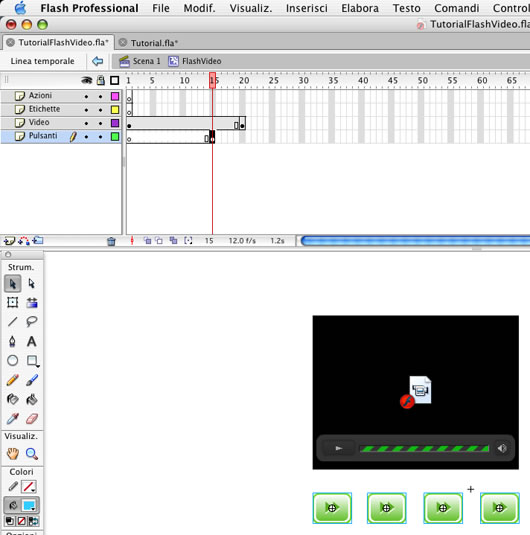
Task: Click the Black and White colors button
Action: (x=10, y=521)
